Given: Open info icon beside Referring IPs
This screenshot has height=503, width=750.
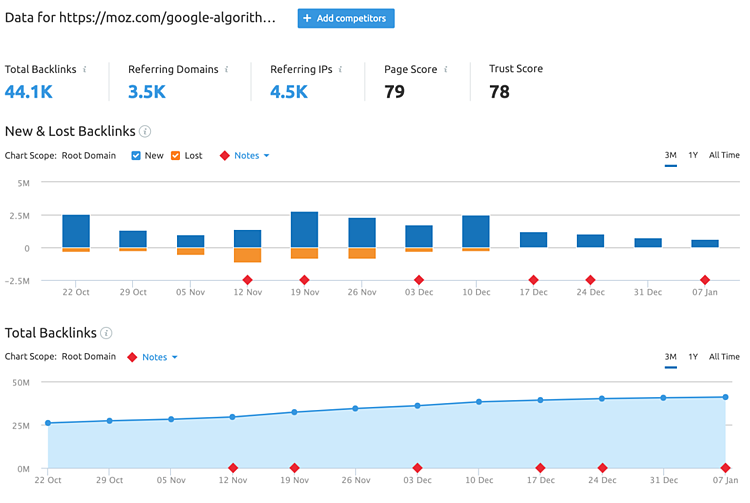Looking at the screenshot, I should pyautogui.click(x=341, y=69).
